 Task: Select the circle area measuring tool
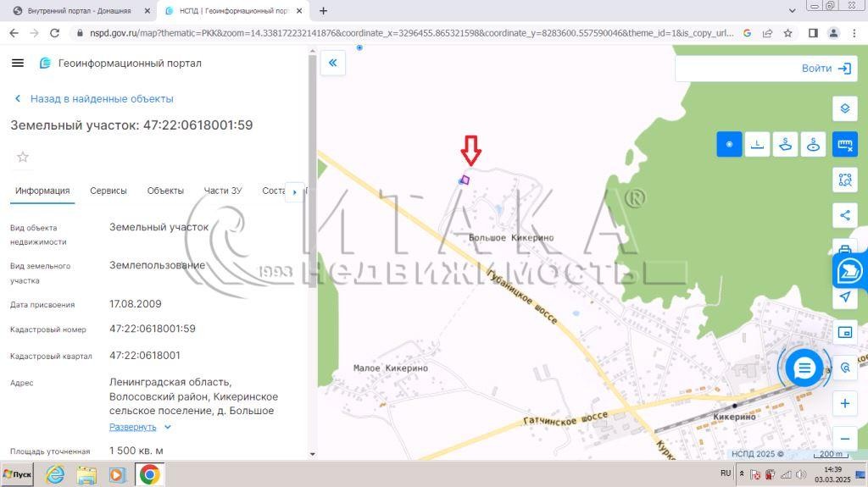click(813, 145)
